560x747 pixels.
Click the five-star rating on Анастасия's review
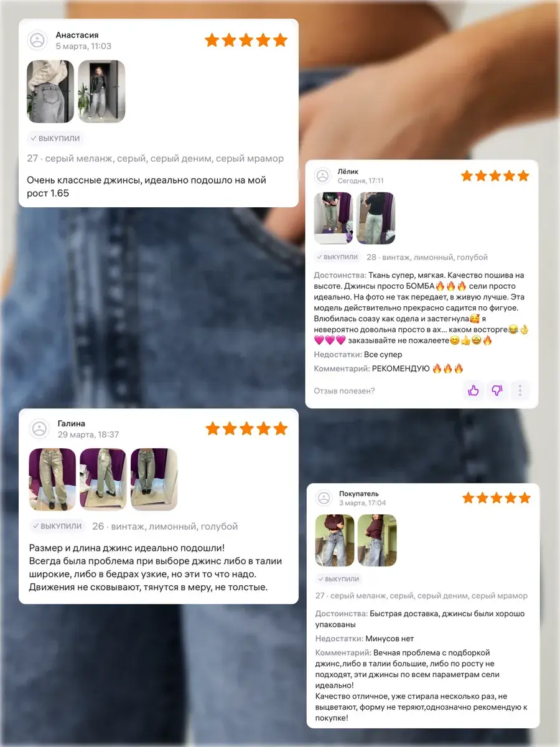point(246,40)
